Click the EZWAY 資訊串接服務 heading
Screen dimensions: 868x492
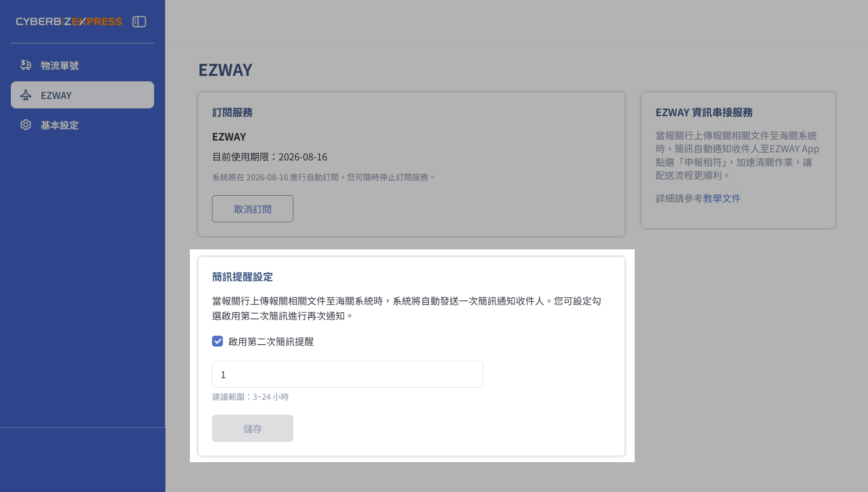tap(704, 112)
